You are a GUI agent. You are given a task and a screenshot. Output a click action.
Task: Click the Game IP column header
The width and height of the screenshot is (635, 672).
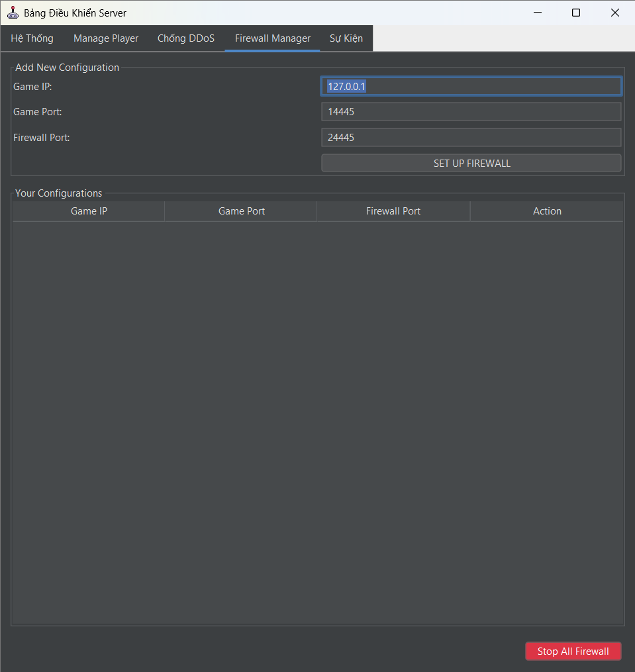click(x=89, y=211)
